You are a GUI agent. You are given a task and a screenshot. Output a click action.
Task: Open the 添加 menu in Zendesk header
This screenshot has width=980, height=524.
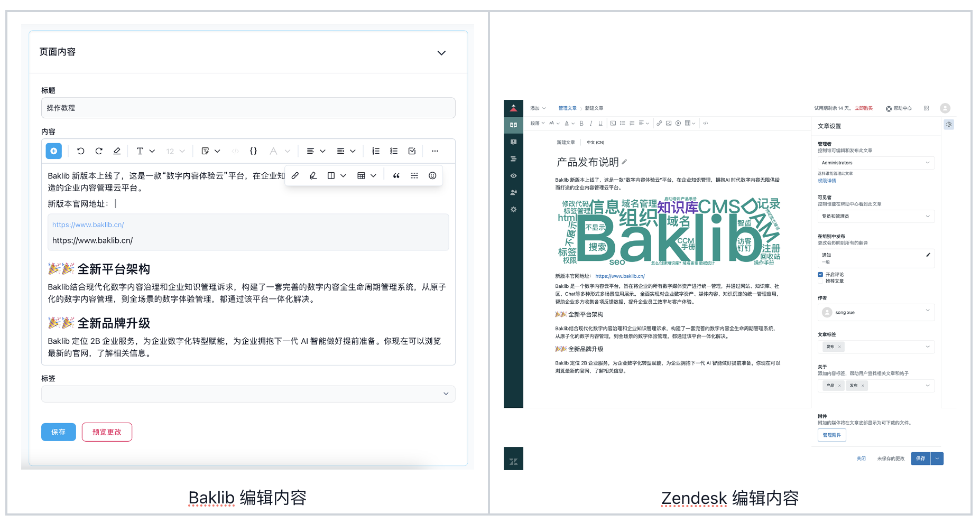pos(538,108)
